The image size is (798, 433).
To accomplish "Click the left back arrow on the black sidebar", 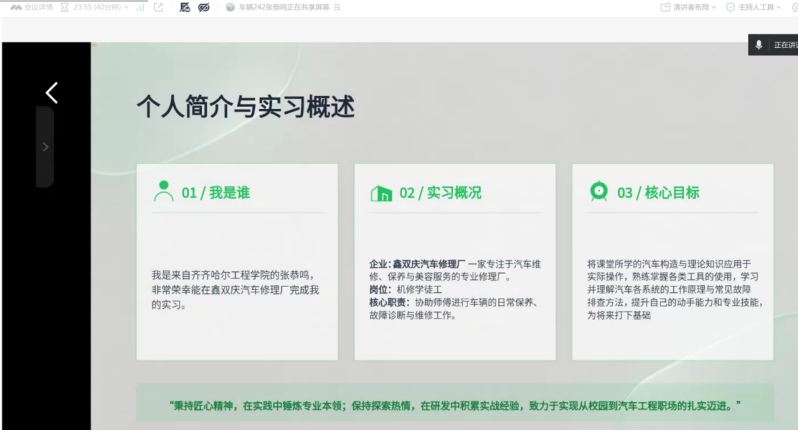I will coord(51,93).
